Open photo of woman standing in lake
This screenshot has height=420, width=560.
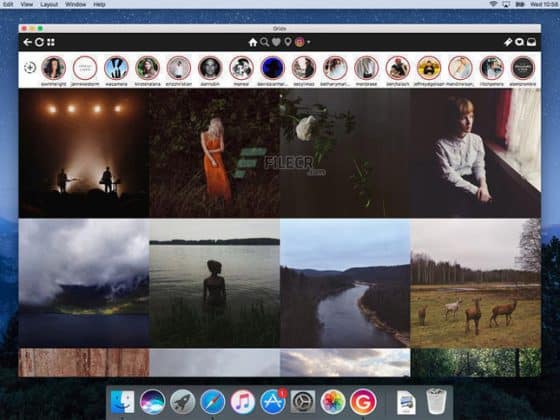point(214,283)
